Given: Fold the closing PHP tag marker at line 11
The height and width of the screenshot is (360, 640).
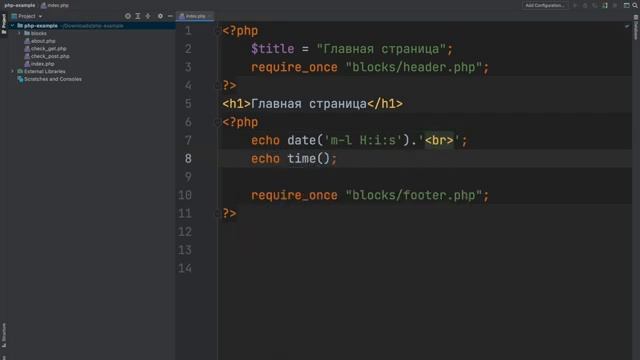Looking at the screenshot, I should coord(218,213).
